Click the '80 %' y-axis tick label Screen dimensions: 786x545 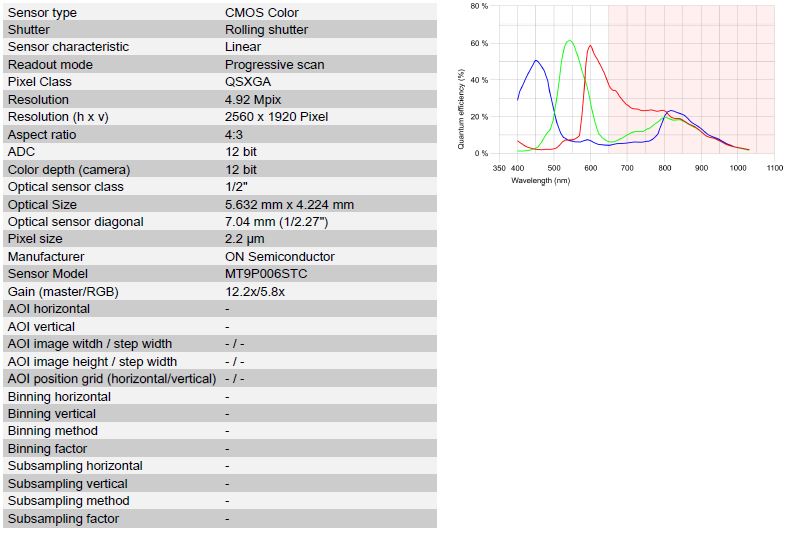[479, 7]
